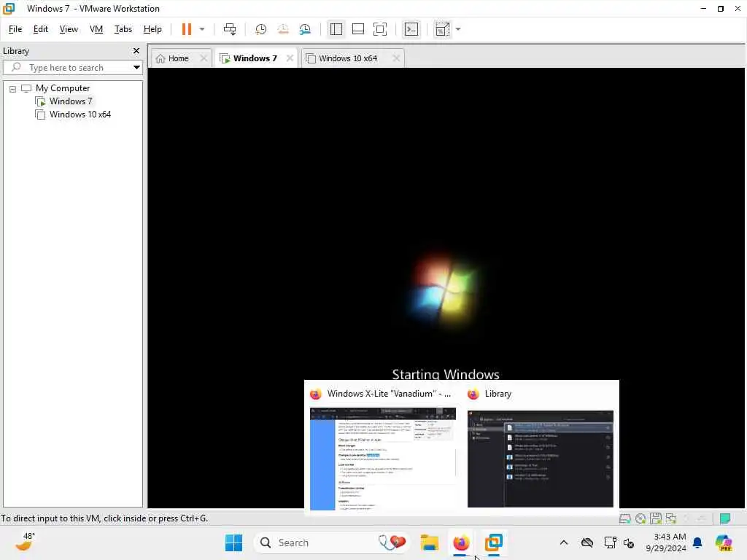The image size is (747, 560).
Task: Click the network adapter status icon
Action: click(x=671, y=518)
